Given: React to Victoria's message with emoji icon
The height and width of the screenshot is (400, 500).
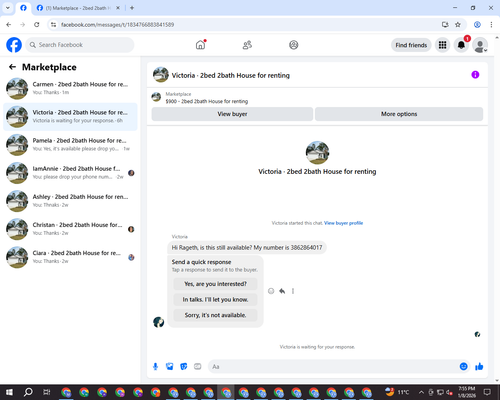Looking at the screenshot, I should [271, 291].
